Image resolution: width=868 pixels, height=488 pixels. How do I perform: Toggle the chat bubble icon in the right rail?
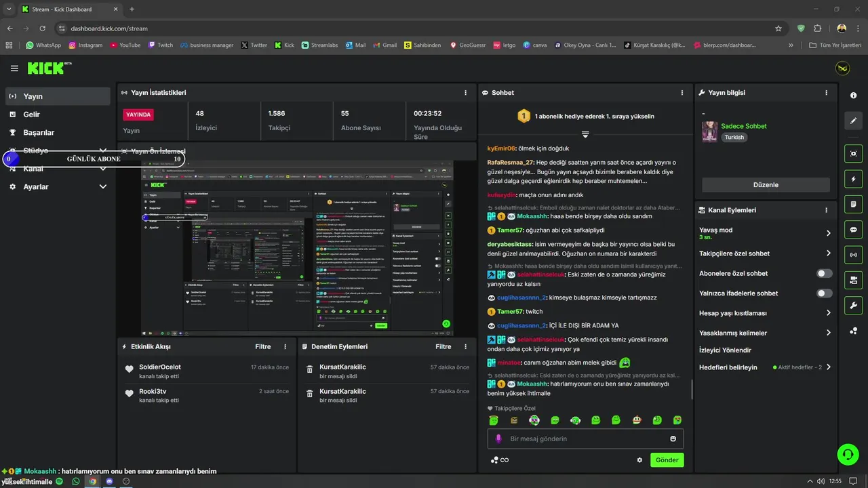click(854, 230)
